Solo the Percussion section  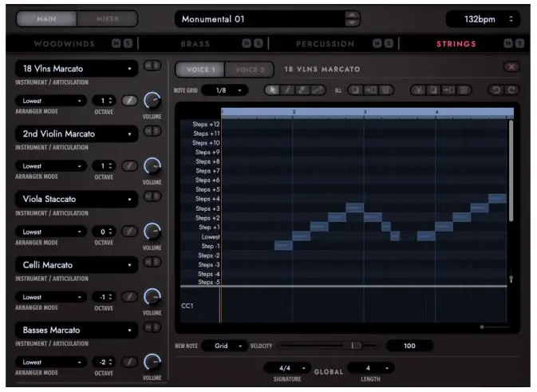point(389,44)
